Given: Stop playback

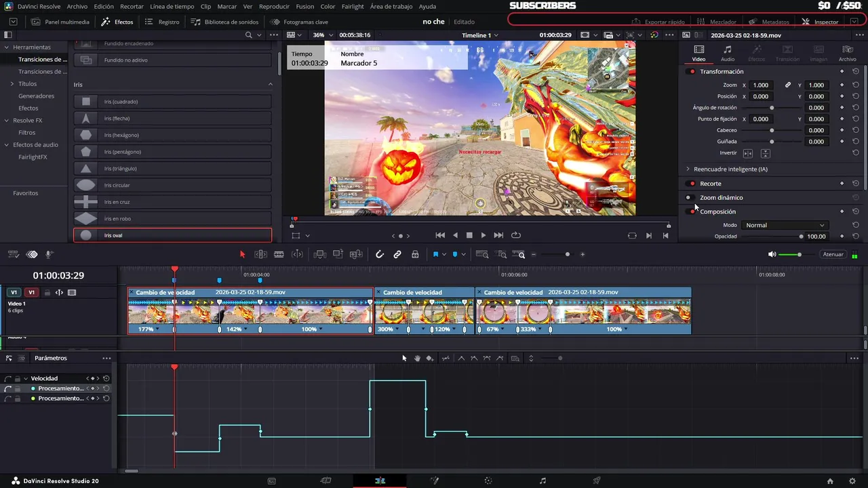Looking at the screenshot, I should 469,235.
